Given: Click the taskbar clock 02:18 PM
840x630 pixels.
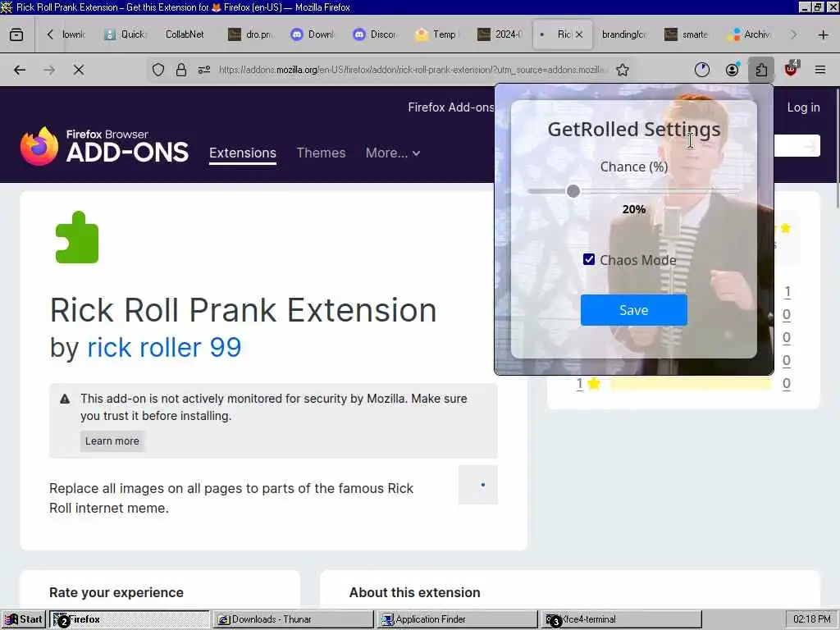Looking at the screenshot, I should (x=811, y=619).
